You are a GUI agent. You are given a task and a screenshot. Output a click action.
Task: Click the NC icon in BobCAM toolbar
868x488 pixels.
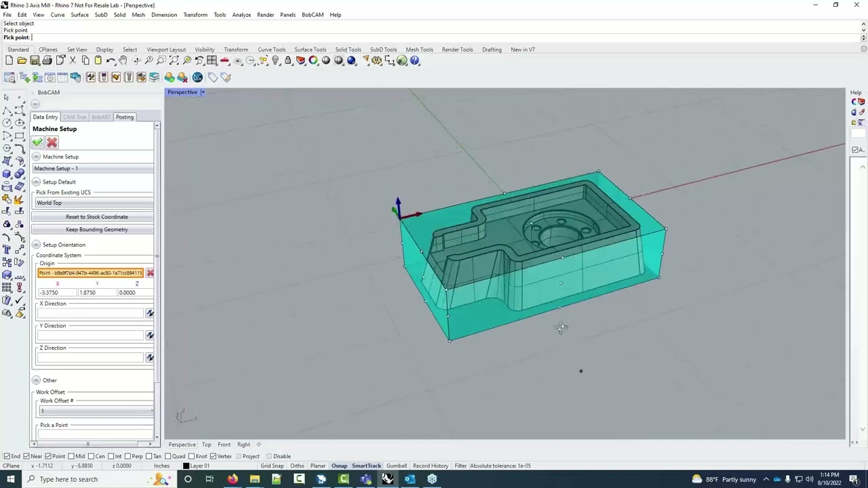(x=197, y=77)
